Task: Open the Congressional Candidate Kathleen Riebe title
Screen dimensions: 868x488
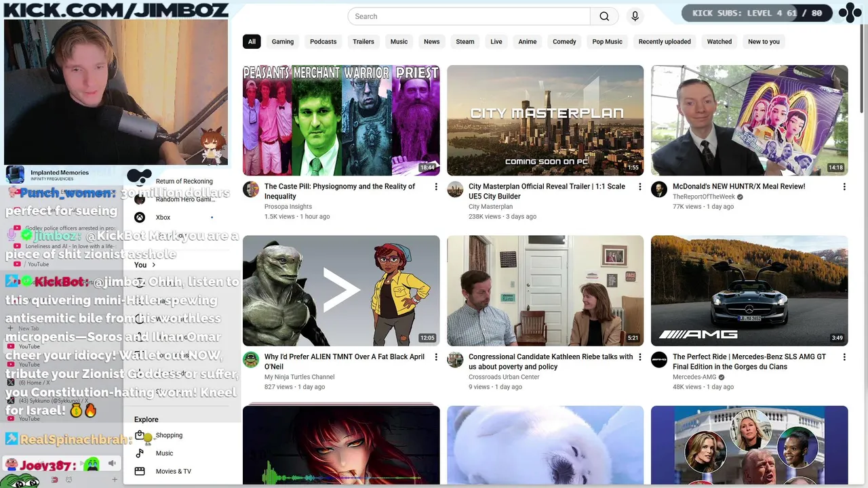Action: [x=551, y=361]
